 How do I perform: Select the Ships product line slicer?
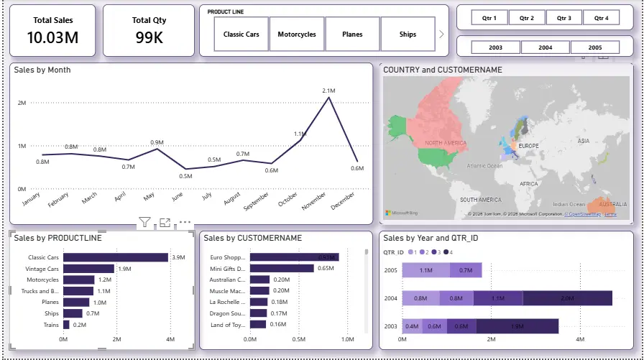tap(408, 34)
